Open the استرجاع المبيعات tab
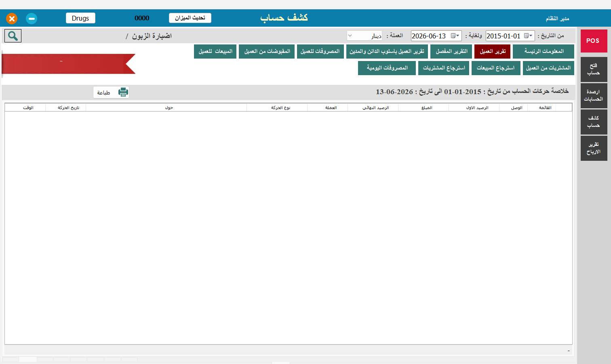Screen dimensions: 611x364 (496, 68)
